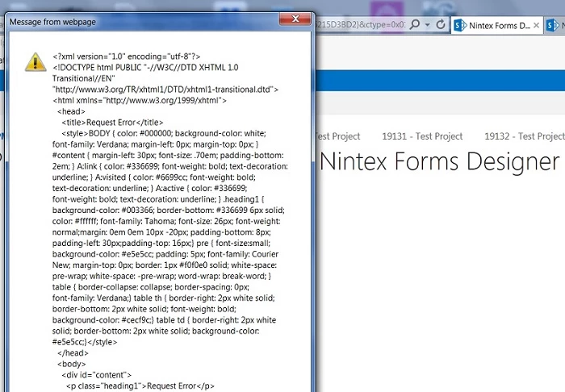565x392 pixels.
Task: Open the 19132 - Test Project link
Action: tap(525, 136)
